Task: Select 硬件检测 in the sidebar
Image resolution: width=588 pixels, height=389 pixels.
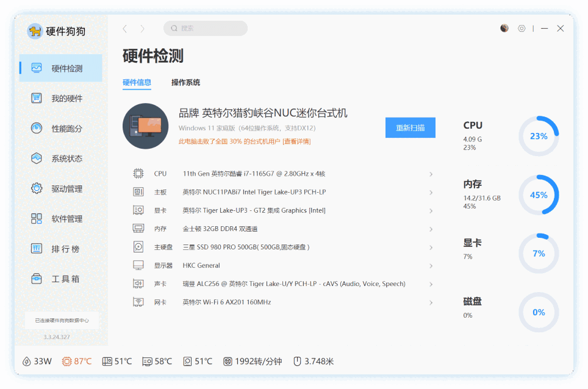Action: point(61,68)
